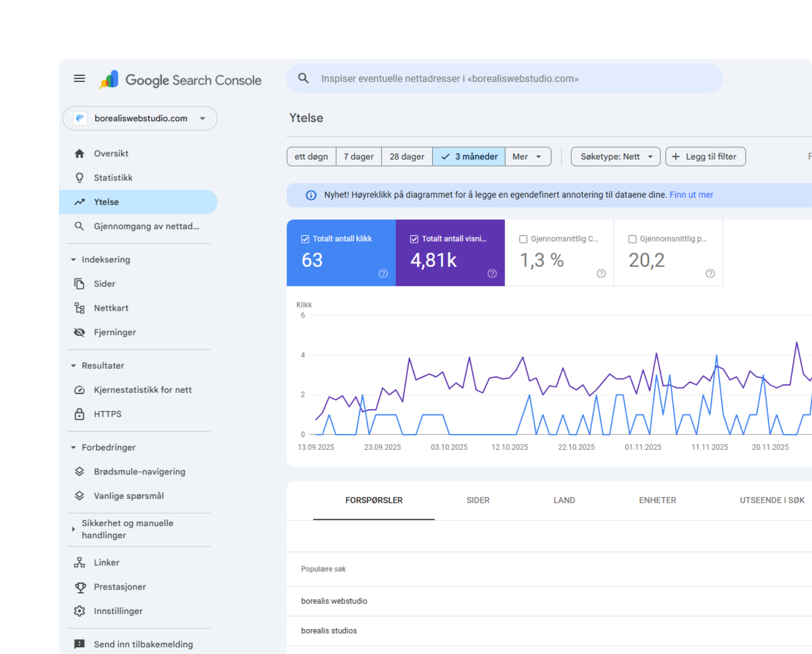Open Brødsmule-navigering layers icon
Screen dimensions: 812x654
pyautogui.click(x=79, y=472)
